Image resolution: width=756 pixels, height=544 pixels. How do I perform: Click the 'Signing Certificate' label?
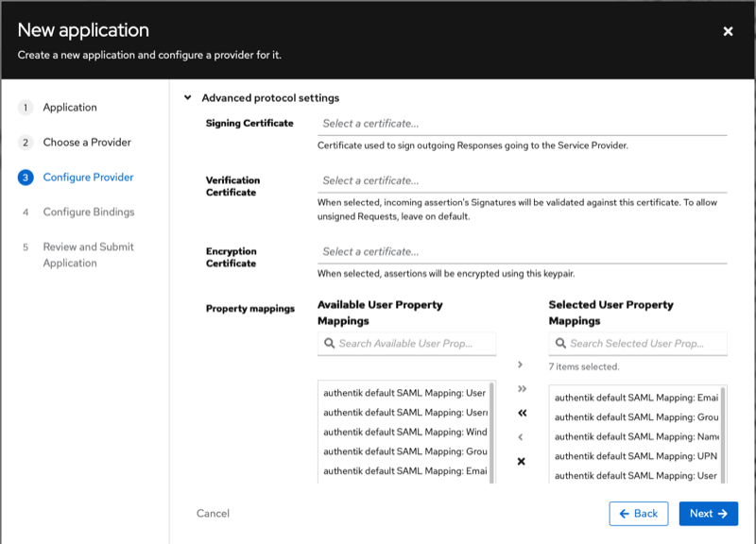(x=249, y=124)
